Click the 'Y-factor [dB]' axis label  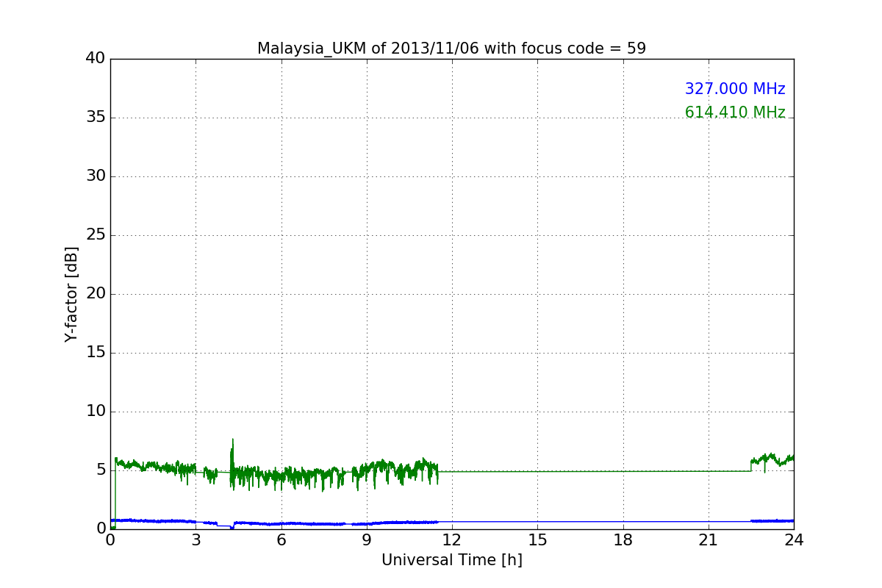[x=71, y=294]
